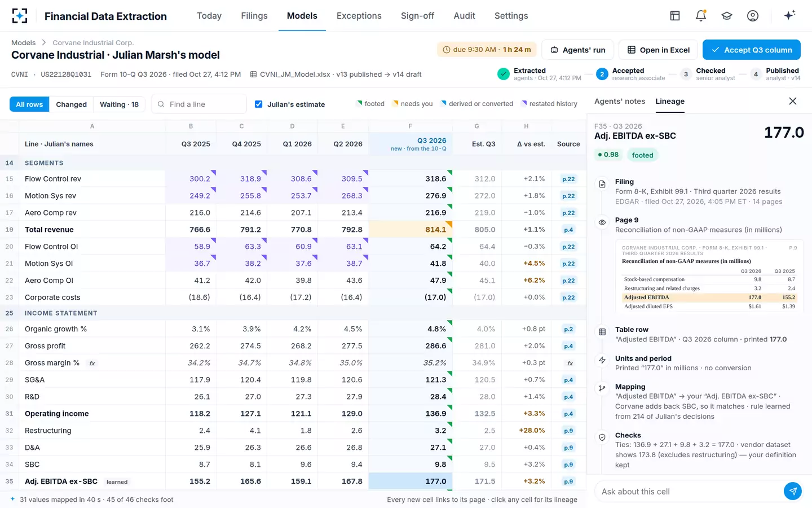The image size is (812, 508).
Task: Send the question with the paper-plane icon
Action: (793, 491)
